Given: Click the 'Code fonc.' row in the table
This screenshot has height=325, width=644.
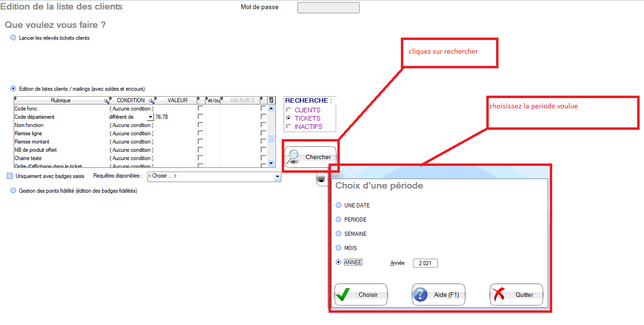Looking at the screenshot, I should [26, 109].
